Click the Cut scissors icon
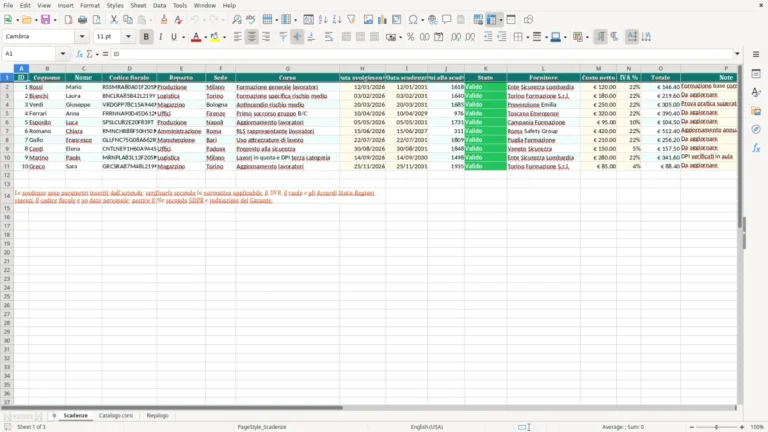The height and width of the screenshot is (432, 768). tap(114, 20)
